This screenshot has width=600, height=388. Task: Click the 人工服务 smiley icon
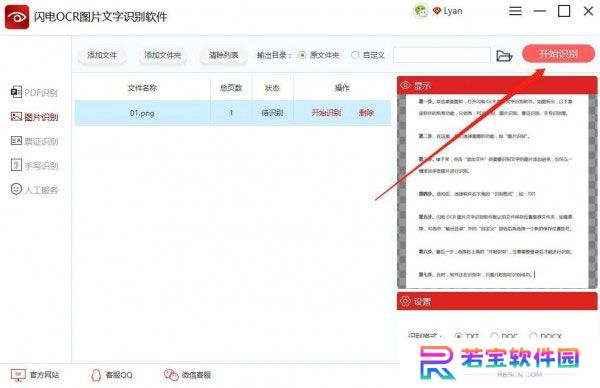point(16,189)
